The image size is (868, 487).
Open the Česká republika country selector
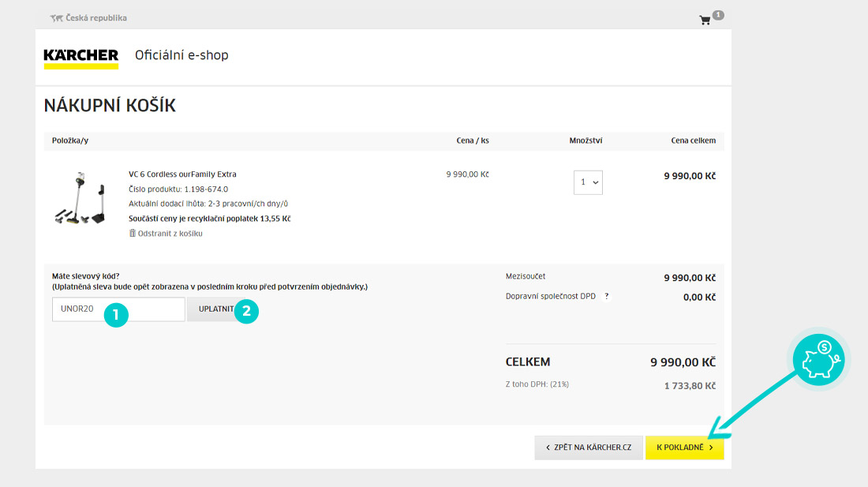tap(95, 18)
